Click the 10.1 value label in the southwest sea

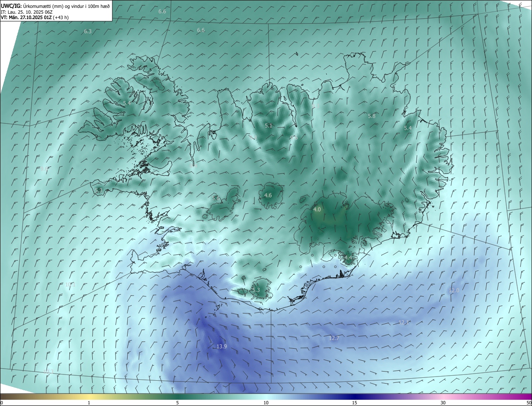click(x=71, y=285)
